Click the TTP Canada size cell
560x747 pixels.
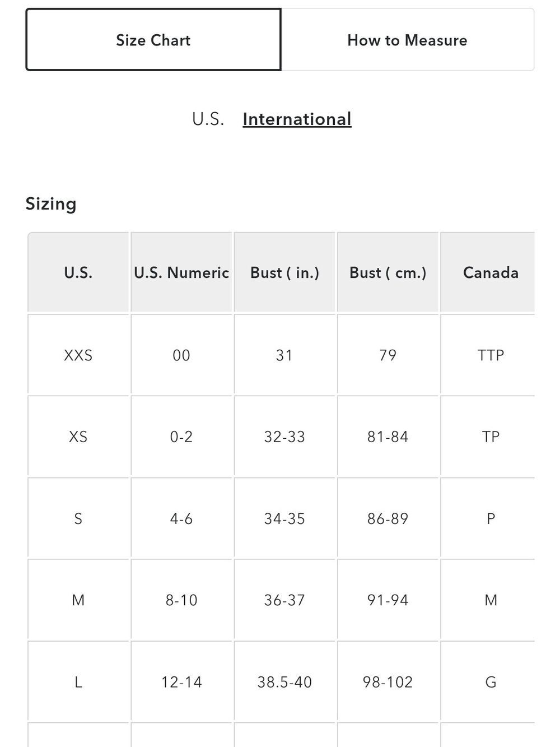coord(491,355)
